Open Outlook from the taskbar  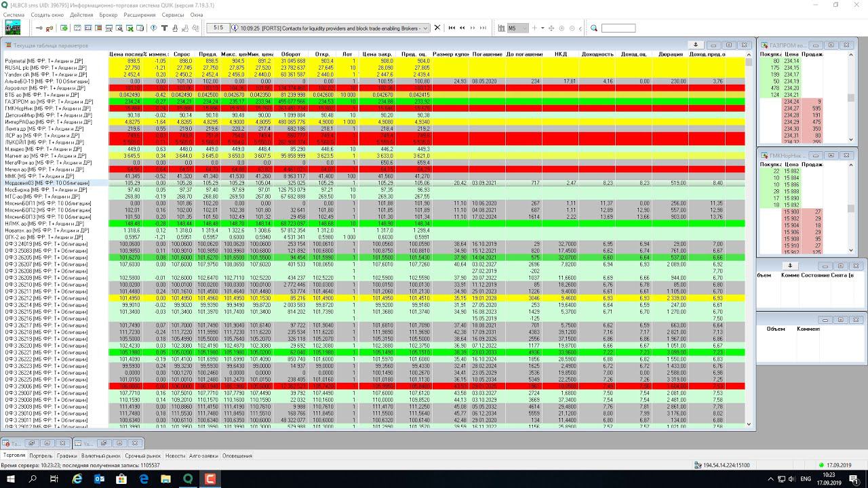click(x=99, y=479)
